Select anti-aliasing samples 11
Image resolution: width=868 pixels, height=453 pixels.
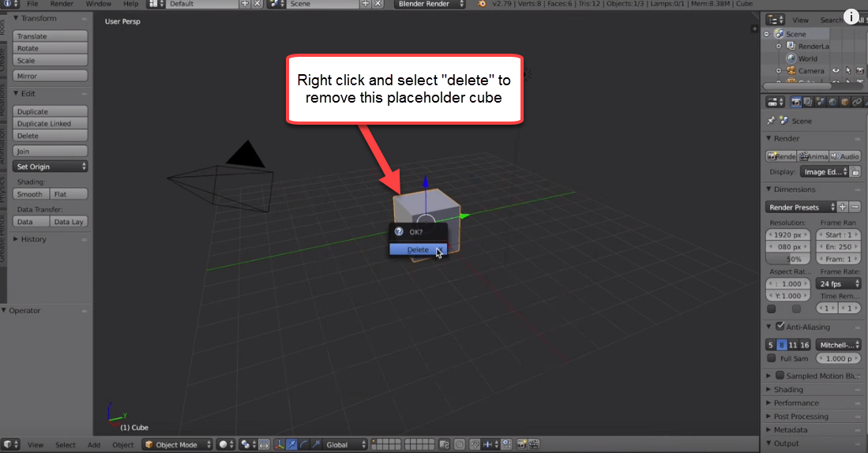pos(793,345)
